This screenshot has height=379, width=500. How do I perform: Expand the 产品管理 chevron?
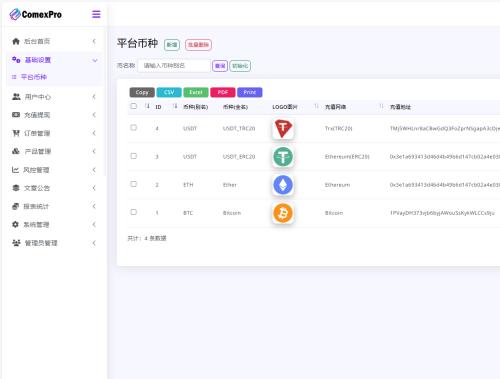[94, 151]
